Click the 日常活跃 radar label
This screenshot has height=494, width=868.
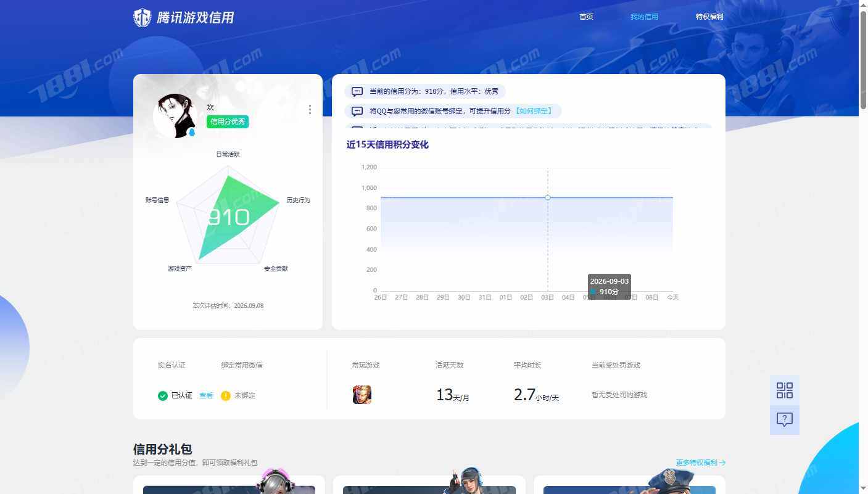[x=228, y=154]
